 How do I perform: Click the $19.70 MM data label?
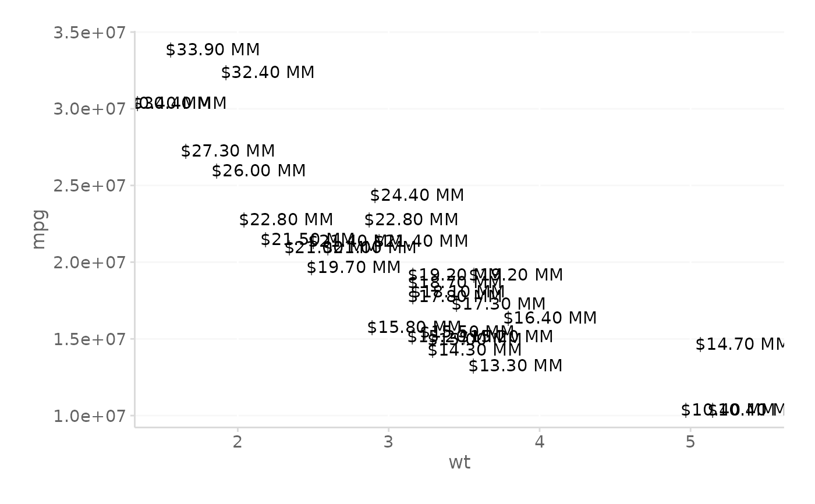pos(353,268)
